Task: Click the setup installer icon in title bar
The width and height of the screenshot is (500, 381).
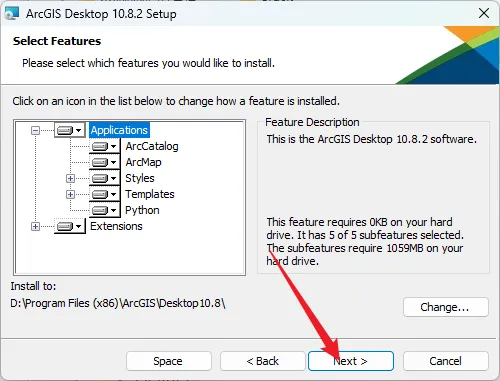Action: point(12,13)
